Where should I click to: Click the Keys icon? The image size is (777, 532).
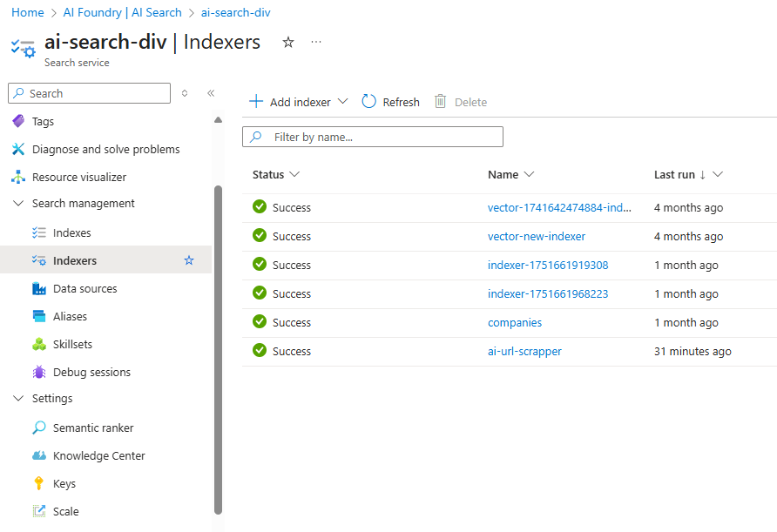coord(39,483)
